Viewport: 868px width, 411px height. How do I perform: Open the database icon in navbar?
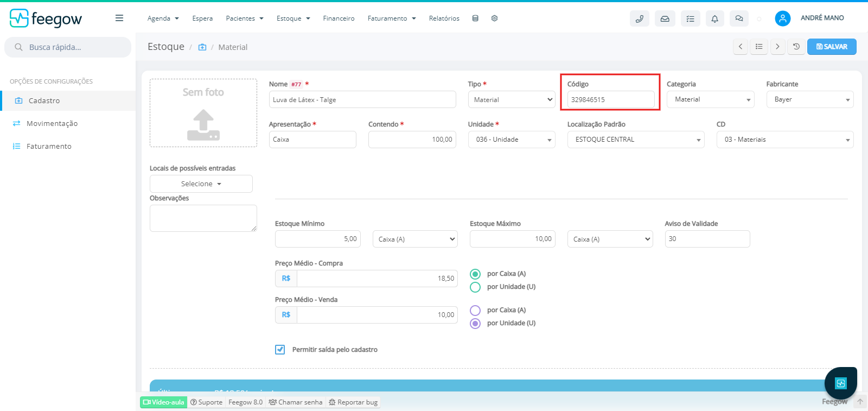pyautogui.click(x=475, y=18)
